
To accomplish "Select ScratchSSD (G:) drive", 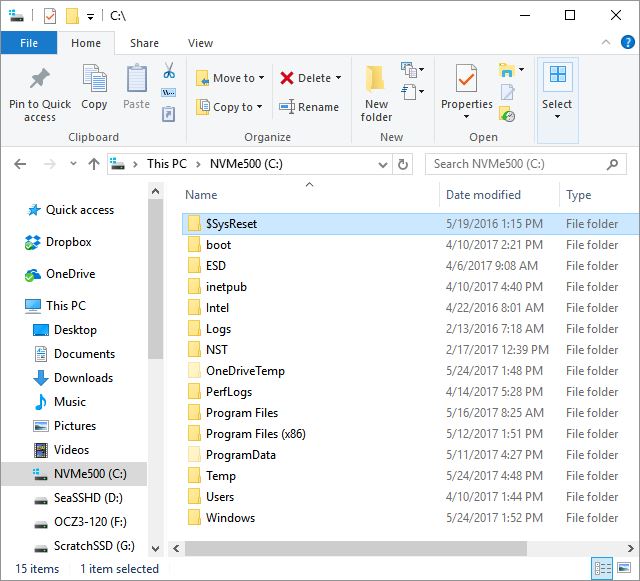I will point(84,545).
